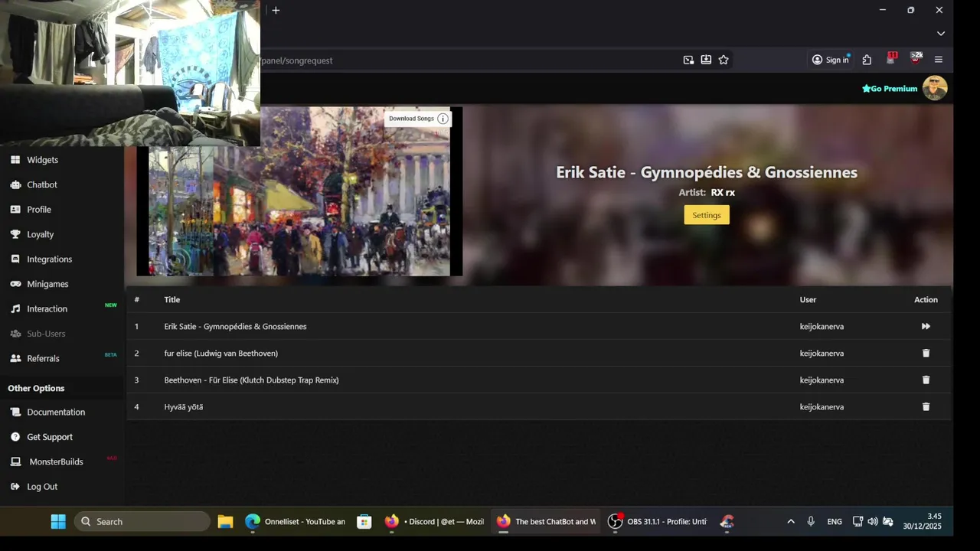980x551 pixels.
Task: Click the picture-in-picture icon in address bar
Action: [688, 60]
